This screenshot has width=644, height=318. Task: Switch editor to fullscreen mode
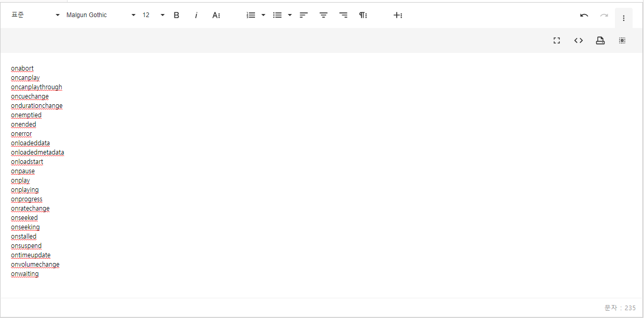coord(557,40)
